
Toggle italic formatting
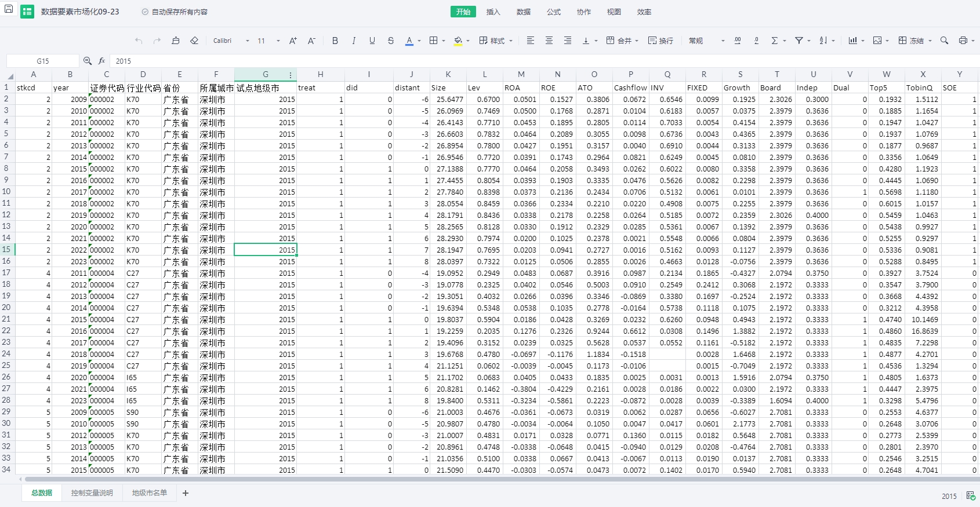[x=353, y=41]
